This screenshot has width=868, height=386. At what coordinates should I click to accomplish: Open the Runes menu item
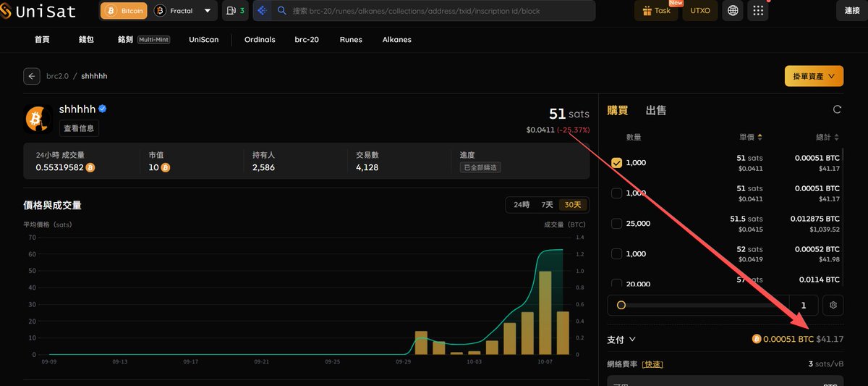point(351,40)
